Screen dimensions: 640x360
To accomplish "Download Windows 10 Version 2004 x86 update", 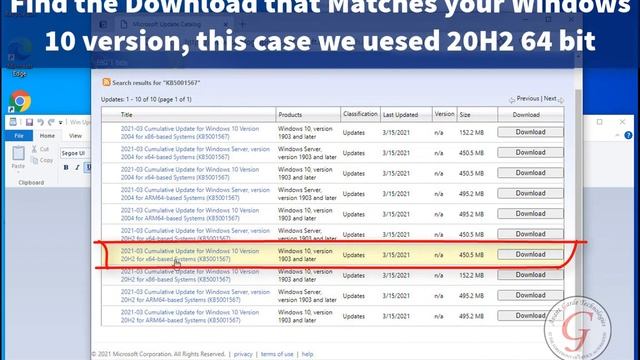I will pos(530,132).
